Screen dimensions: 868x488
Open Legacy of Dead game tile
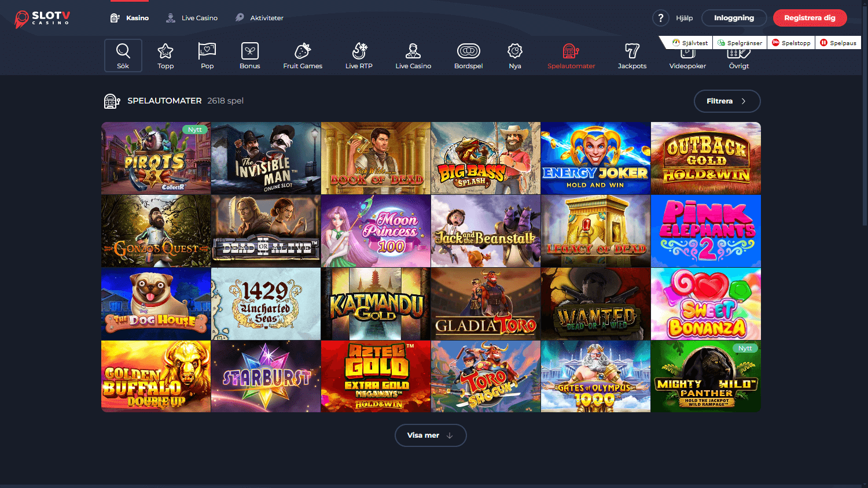click(x=595, y=231)
